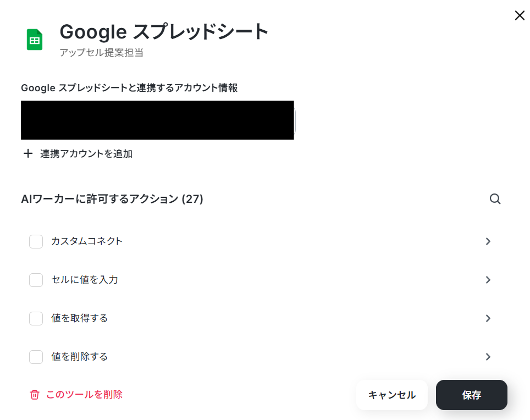The height and width of the screenshot is (420, 530).
Task: Tick the 値を取得する checkbox
Action: pos(36,319)
